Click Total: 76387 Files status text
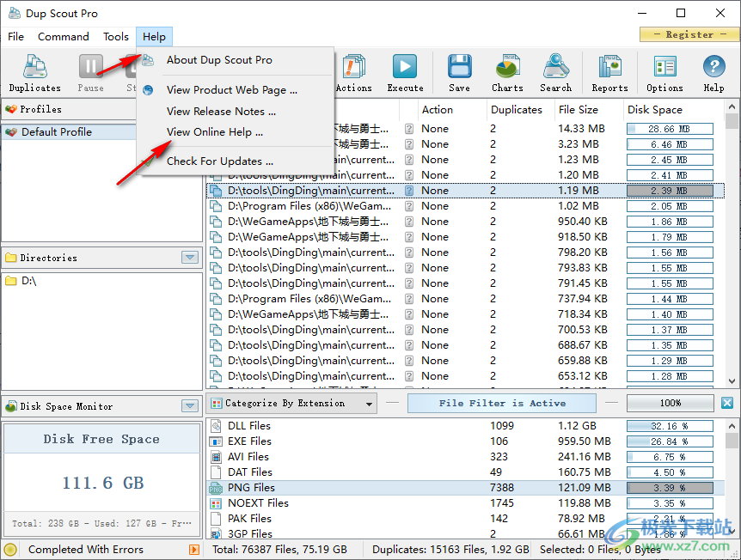Viewport: 741px width, 560px height. [x=279, y=550]
